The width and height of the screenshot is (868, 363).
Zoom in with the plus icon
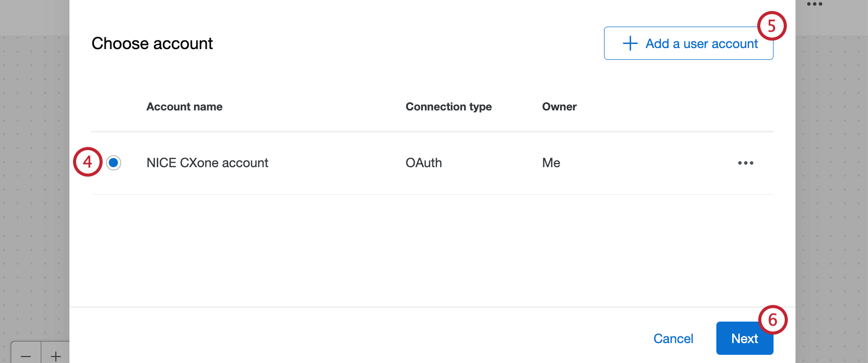click(x=56, y=356)
